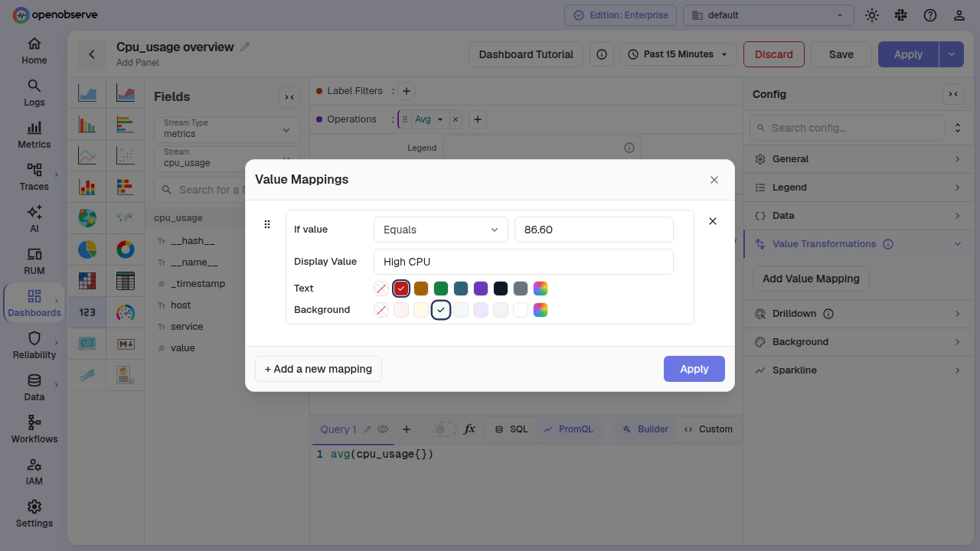The width and height of the screenshot is (980, 551).
Task: Go to Metrics in the sidebar
Action: point(34,135)
